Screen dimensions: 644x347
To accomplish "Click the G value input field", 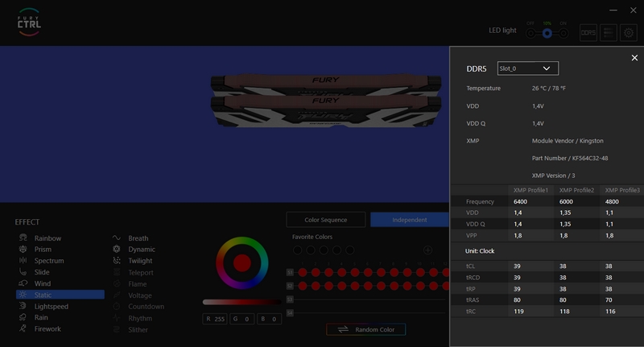I will coord(242,319).
